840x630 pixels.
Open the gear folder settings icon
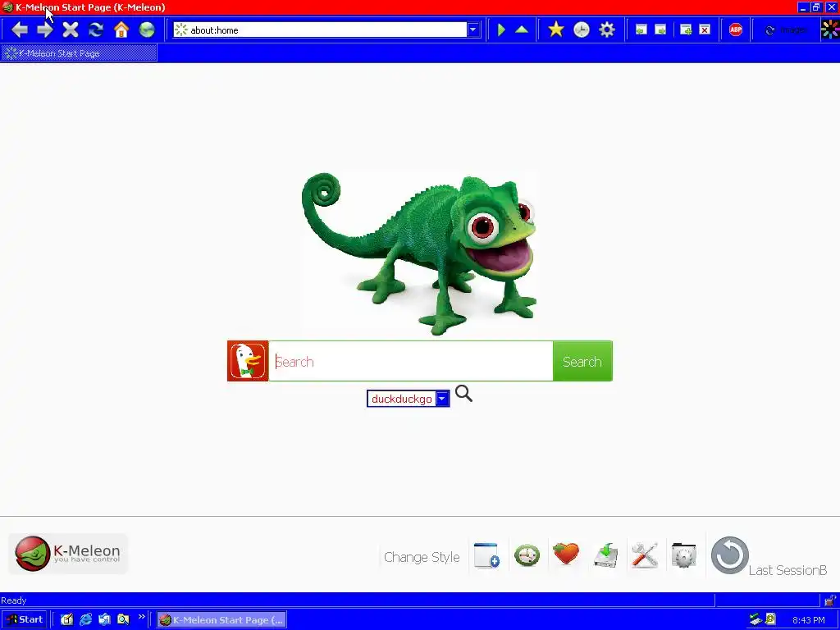[683, 555]
